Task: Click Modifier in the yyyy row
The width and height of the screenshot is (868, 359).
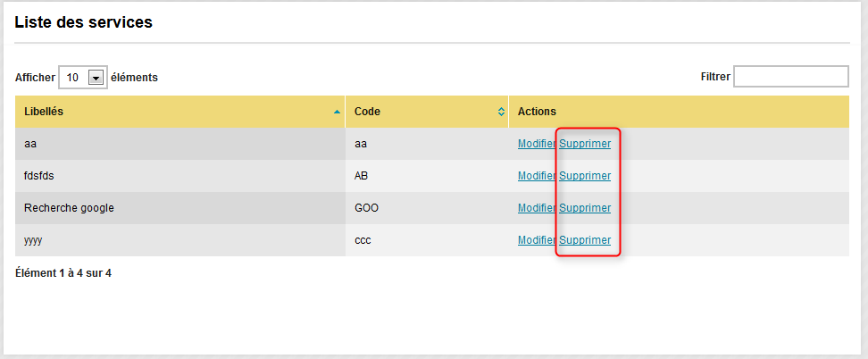Action: pos(537,240)
